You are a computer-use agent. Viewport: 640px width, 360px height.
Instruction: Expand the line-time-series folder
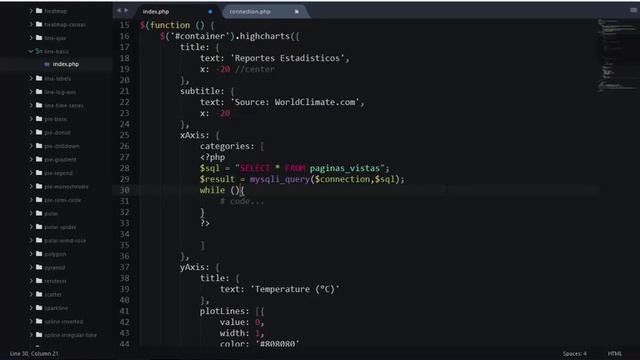[31, 105]
